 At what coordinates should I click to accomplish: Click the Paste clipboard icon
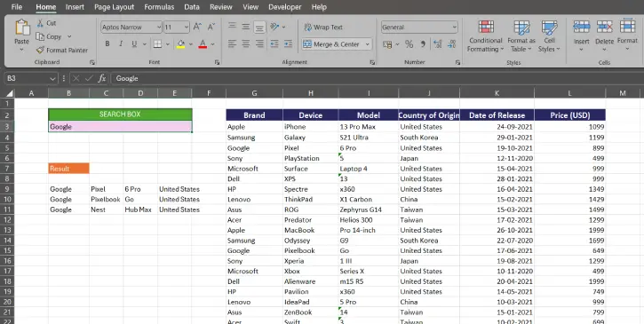22,28
